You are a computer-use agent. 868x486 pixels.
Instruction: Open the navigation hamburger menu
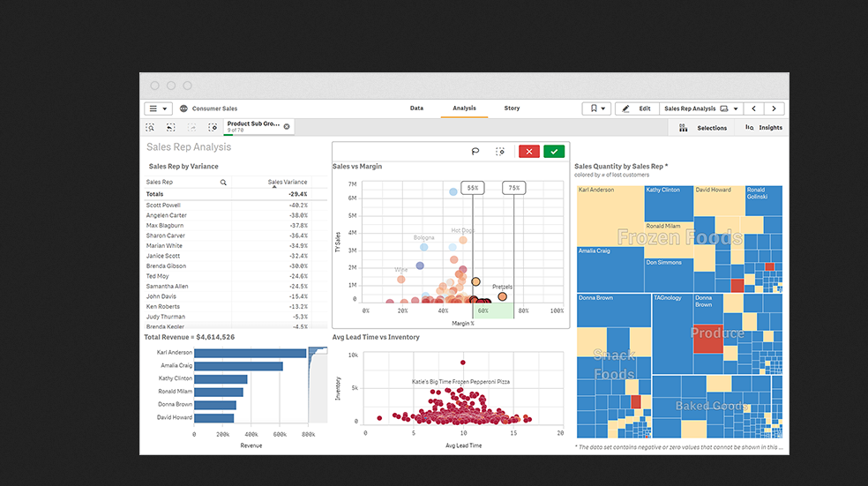[158, 108]
